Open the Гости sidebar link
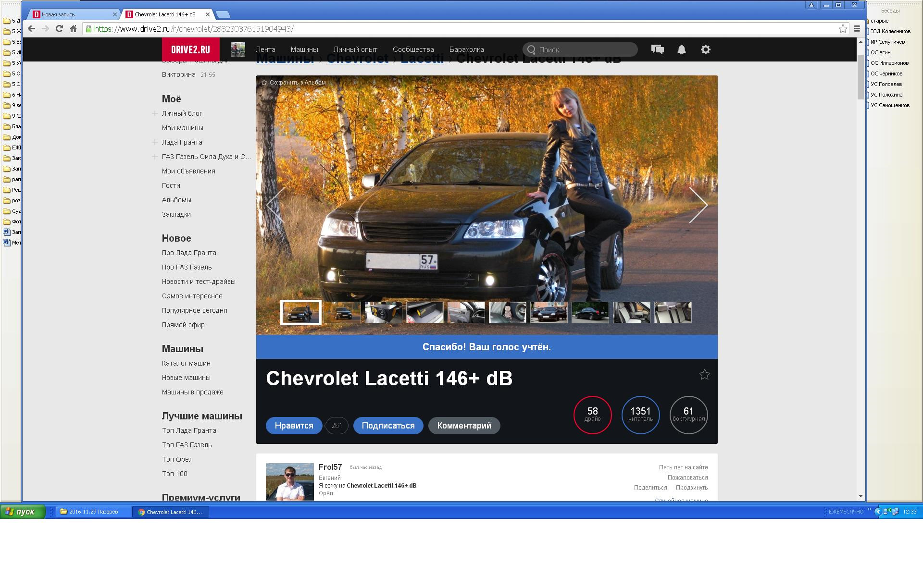The image size is (923, 588). pos(171,185)
